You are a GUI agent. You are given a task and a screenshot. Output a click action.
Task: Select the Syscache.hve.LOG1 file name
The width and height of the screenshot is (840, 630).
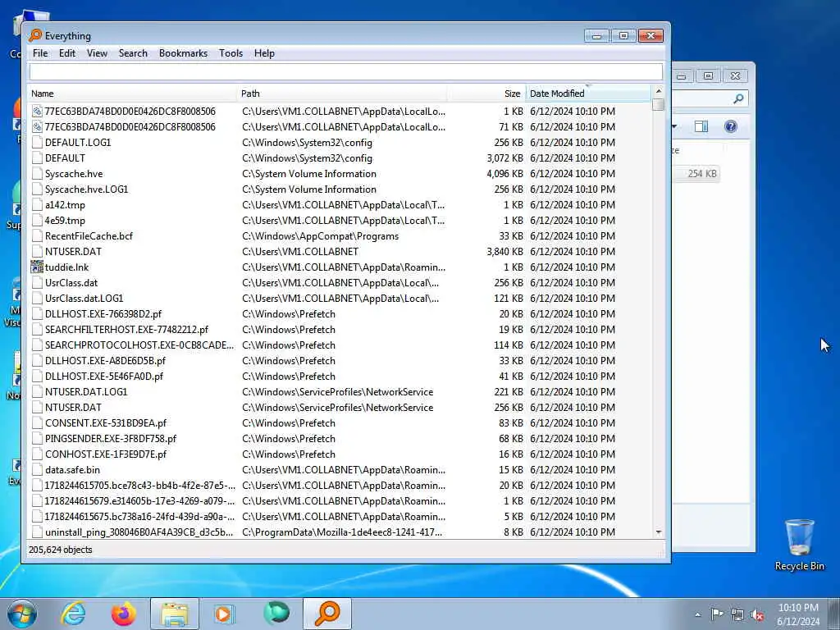coord(86,189)
